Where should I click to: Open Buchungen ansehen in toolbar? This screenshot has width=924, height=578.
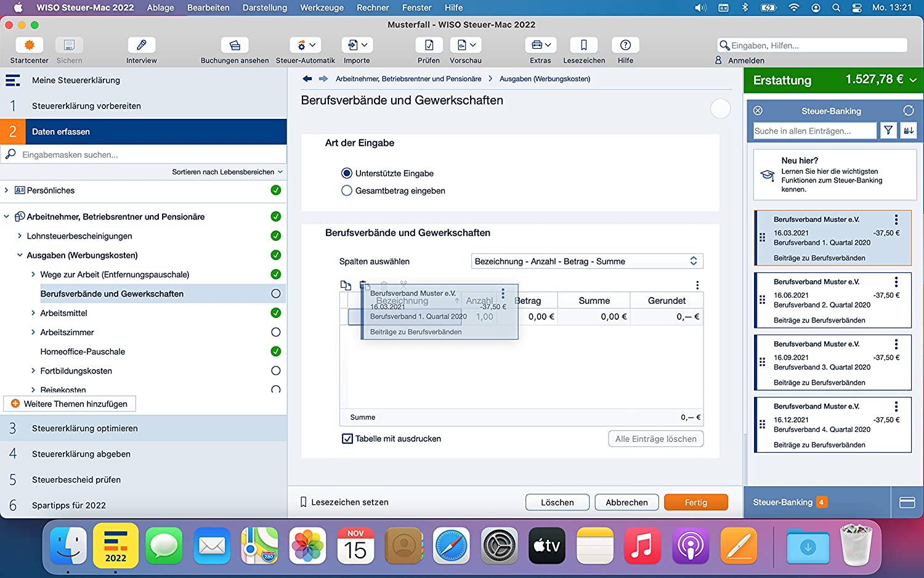235,46
